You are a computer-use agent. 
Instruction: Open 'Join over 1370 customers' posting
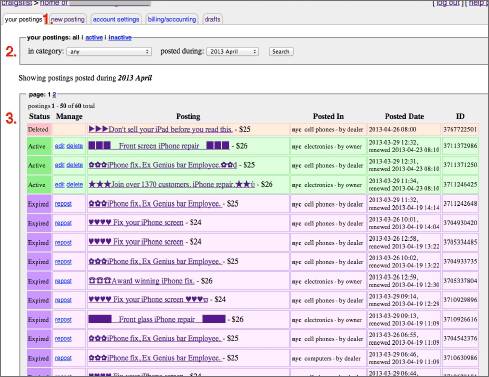[x=172, y=184]
